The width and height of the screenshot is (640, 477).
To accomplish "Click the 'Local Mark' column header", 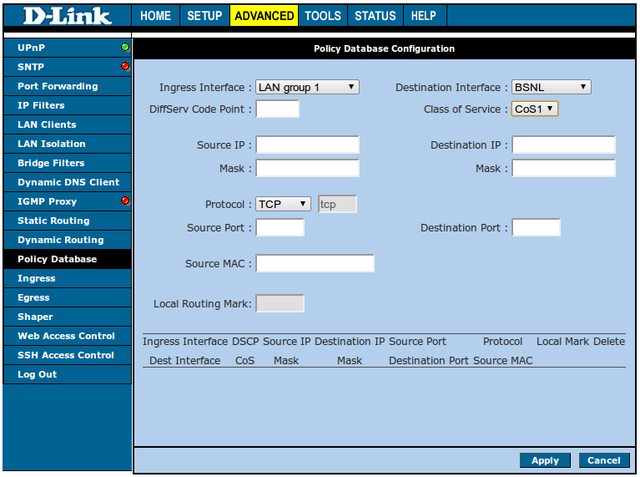I will (562, 341).
